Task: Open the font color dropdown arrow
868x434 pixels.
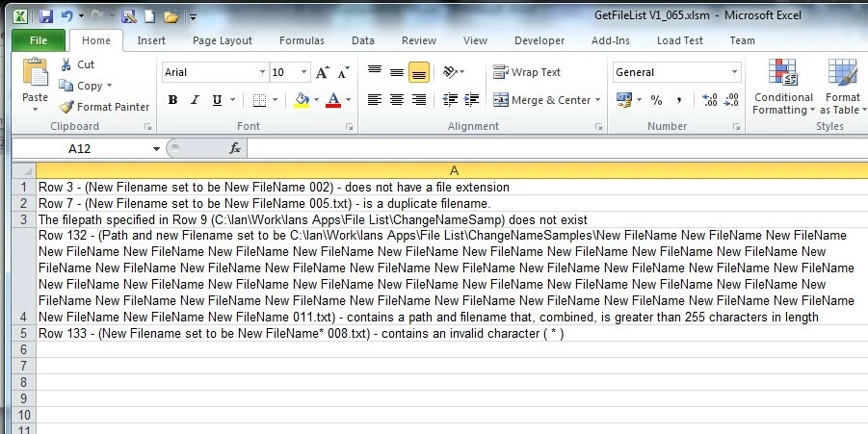Action: pos(348,100)
